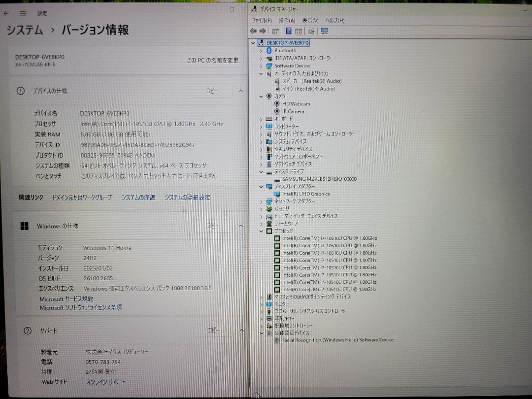This screenshot has width=532, height=399.
Task: Click the back arrow in the Settings window
Action: (6, 13)
